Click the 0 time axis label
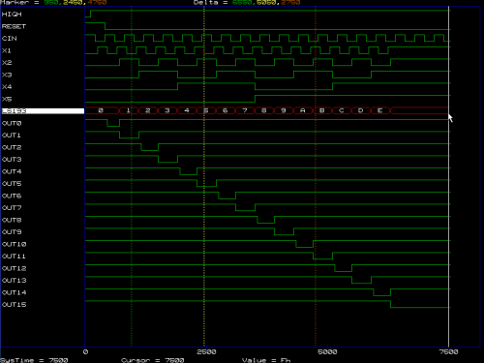 pos(86,352)
